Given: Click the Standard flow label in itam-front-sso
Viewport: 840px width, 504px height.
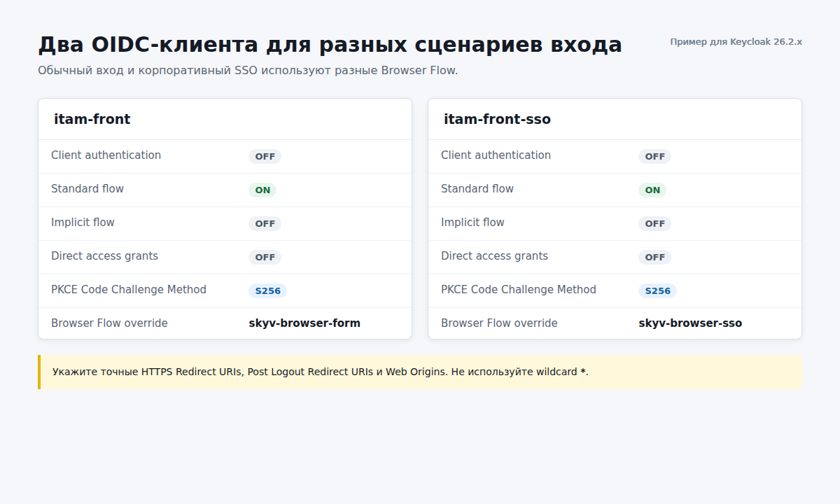Looking at the screenshot, I should point(477,189).
